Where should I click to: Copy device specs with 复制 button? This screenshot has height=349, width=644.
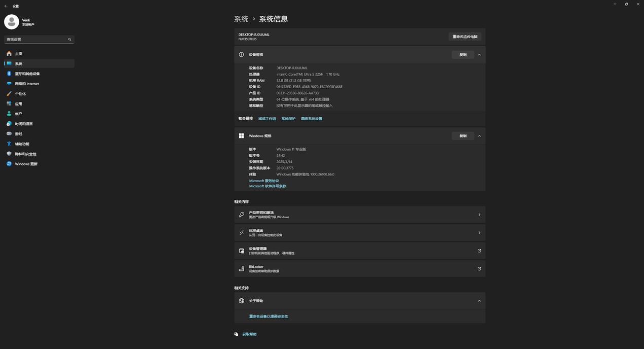coord(463,55)
